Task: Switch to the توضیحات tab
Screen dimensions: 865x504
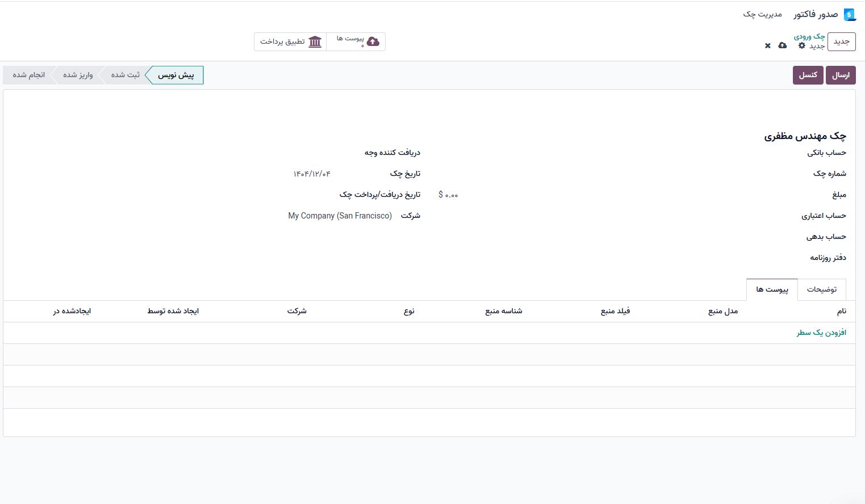Action: (822, 289)
